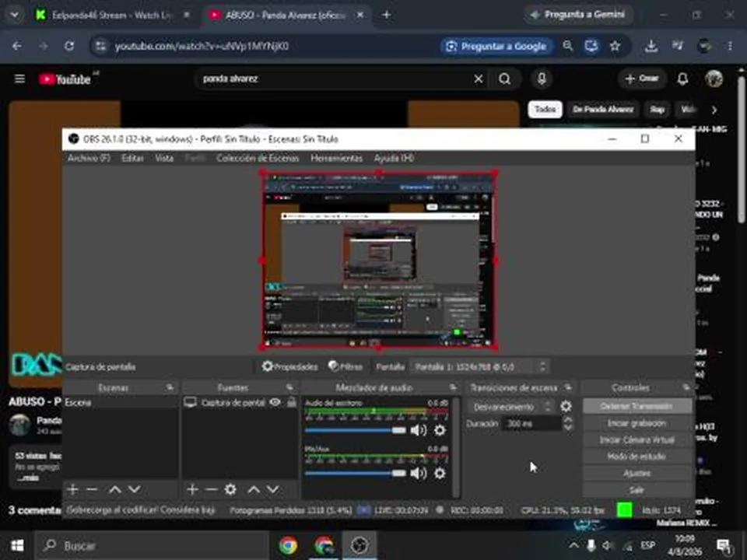Remove selected scene with minus icon
The image size is (747, 560).
point(92,489)
